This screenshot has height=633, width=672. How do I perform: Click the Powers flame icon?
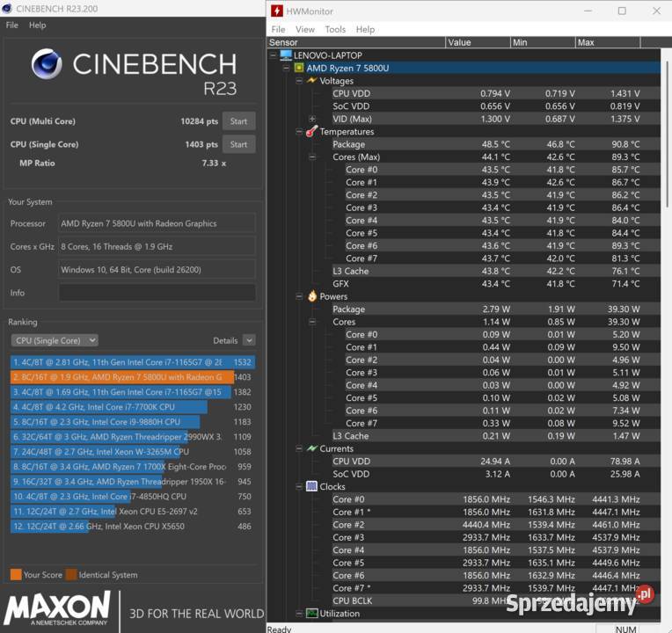tap(312, 296)
